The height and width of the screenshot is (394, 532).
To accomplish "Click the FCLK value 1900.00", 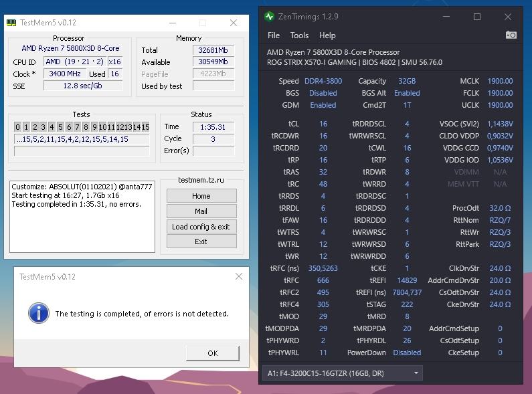I will pos(500,93).
